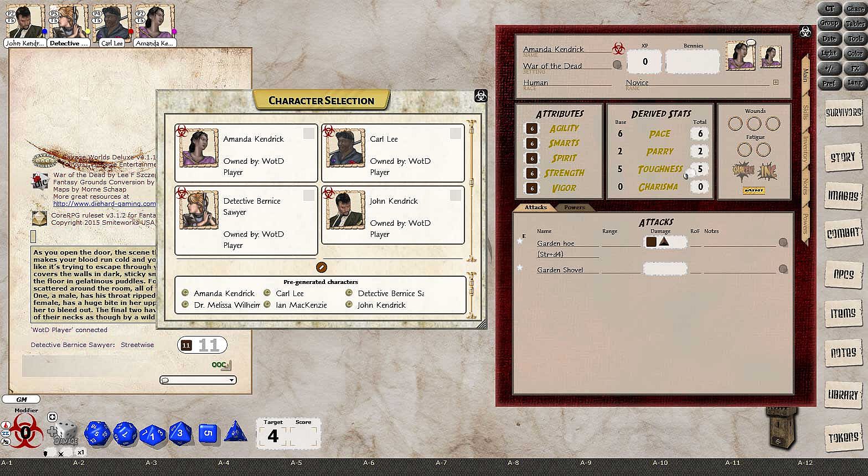Click the pencil edit icon in Character Selection
Screen dimensions: 868x476
[321, 267]
